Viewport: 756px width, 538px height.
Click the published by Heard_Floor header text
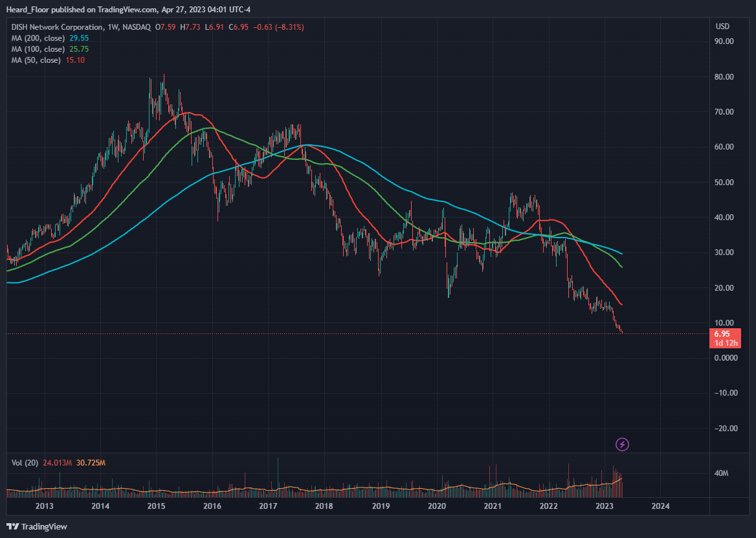coord(128,10)
